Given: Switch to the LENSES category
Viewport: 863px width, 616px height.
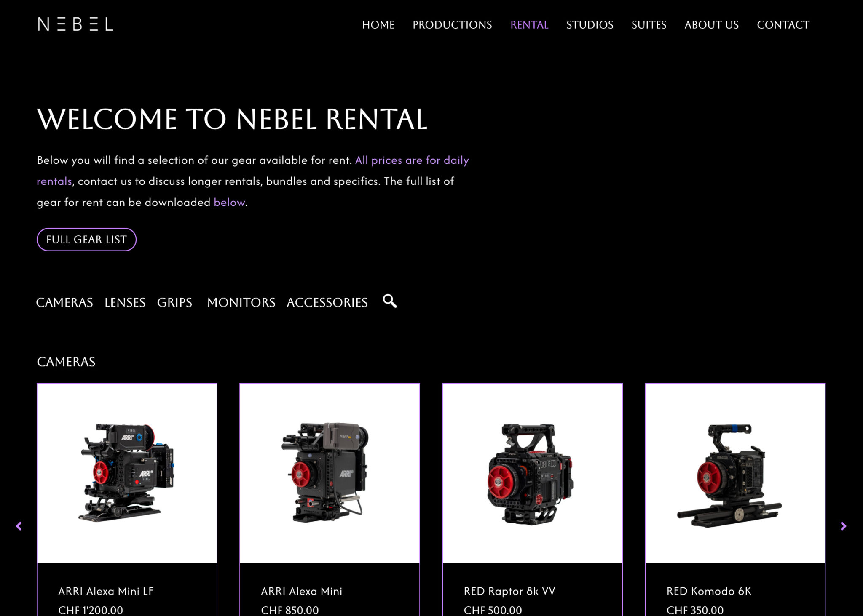Looking at the screenshot, I should [x=125, y=302].
